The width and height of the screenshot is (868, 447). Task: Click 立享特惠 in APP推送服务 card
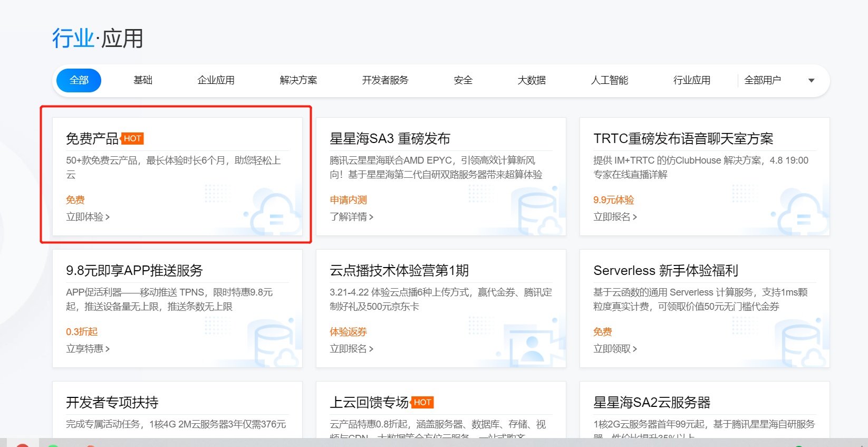pyautogui.click(x=88, y=349)
